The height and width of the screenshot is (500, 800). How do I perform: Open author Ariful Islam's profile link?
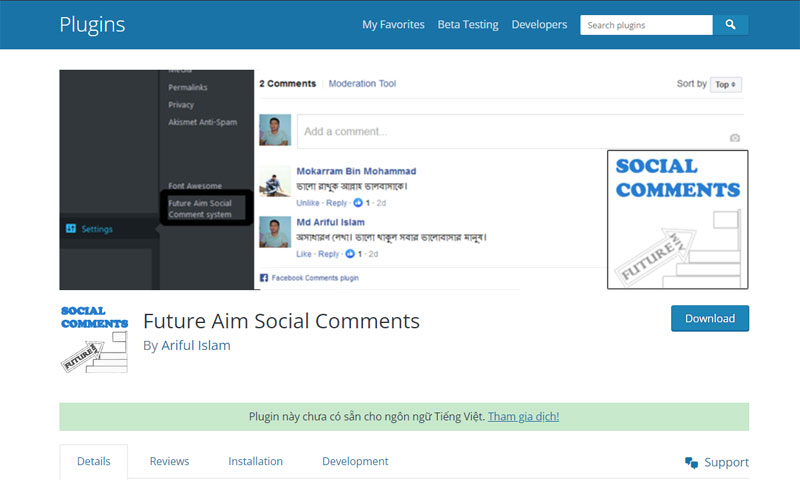196,345
